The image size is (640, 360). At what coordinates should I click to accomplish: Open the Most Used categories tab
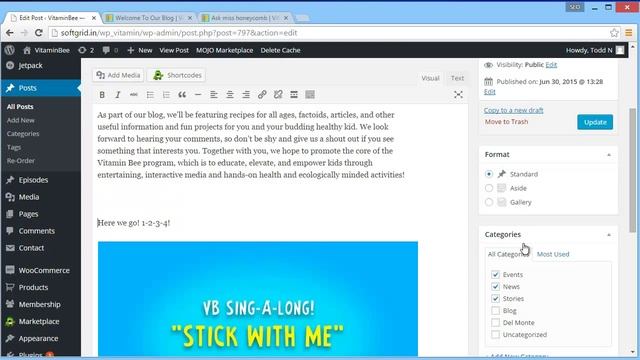[x=553, y=254]
